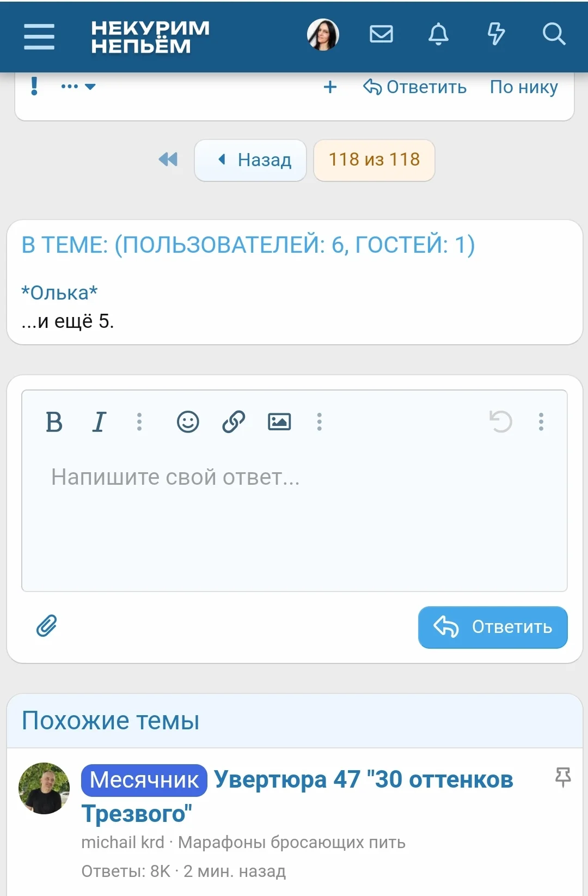Insert an image in the reply editor

(x=280, y=422)
